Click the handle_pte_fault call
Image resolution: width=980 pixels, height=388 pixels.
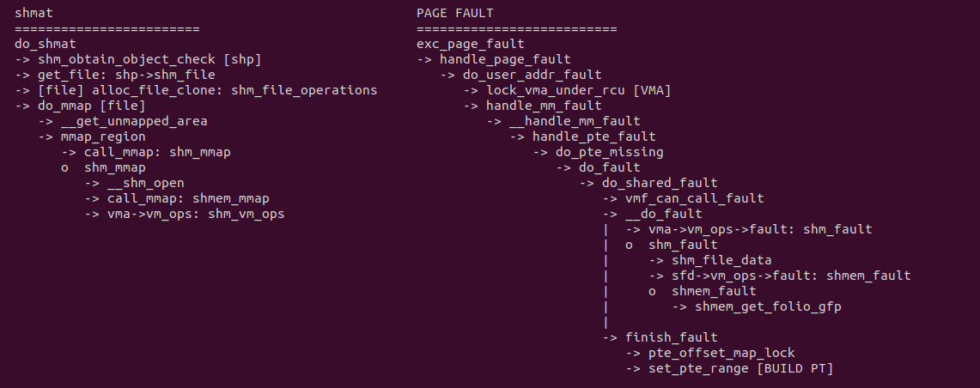pos(593,136)
